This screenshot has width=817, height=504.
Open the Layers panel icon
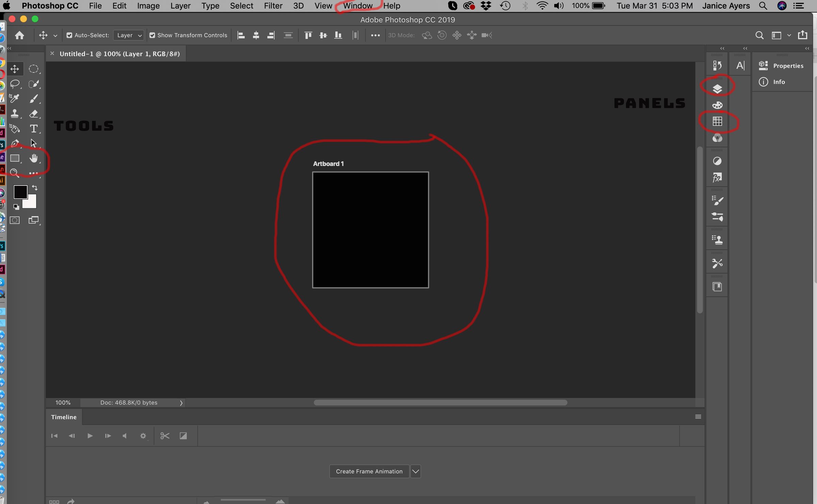coord(717,89)
